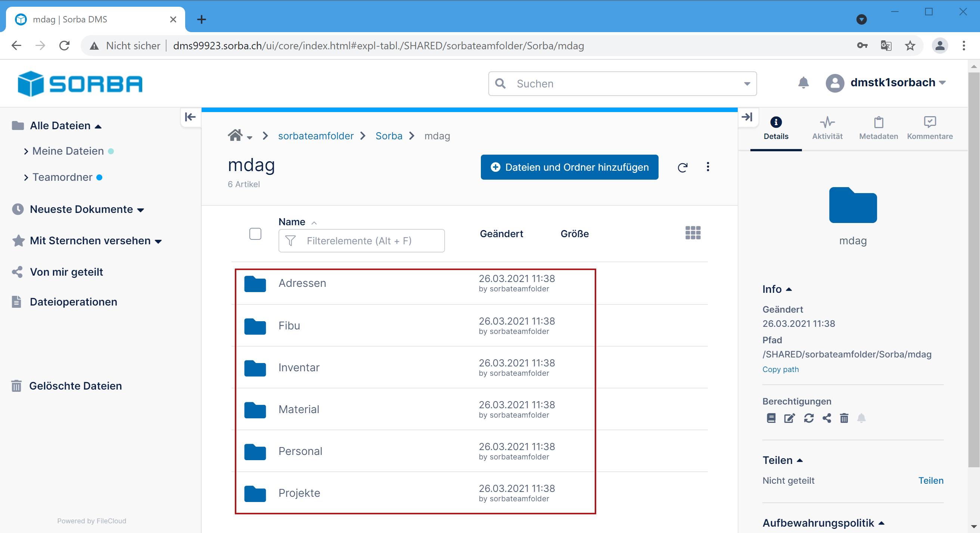
Task: Open the dmstk1sorbach user dropdown
Action: point(942,83)
